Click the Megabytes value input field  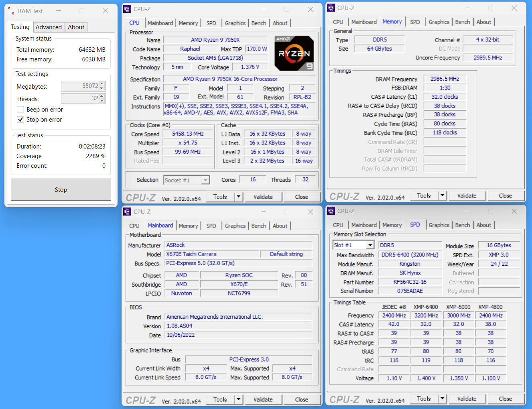[x=80, y=86]
